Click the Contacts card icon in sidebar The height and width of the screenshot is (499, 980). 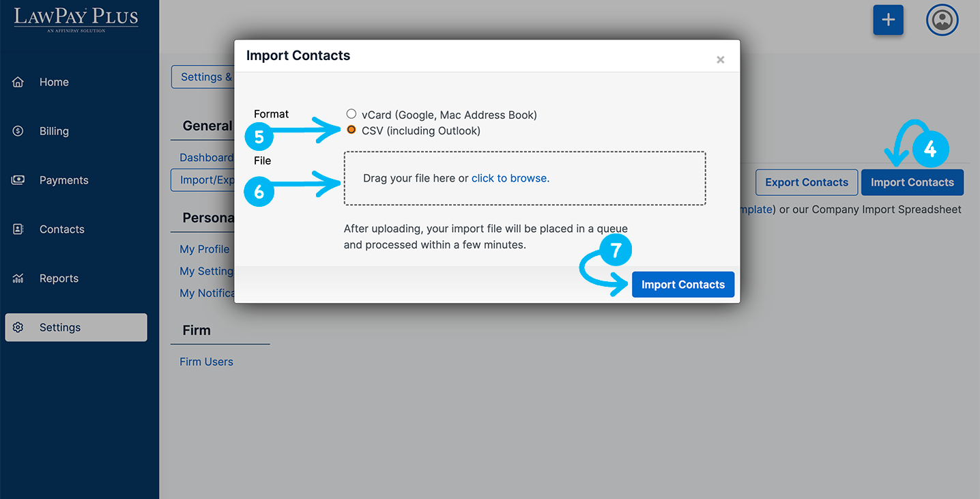18,229
